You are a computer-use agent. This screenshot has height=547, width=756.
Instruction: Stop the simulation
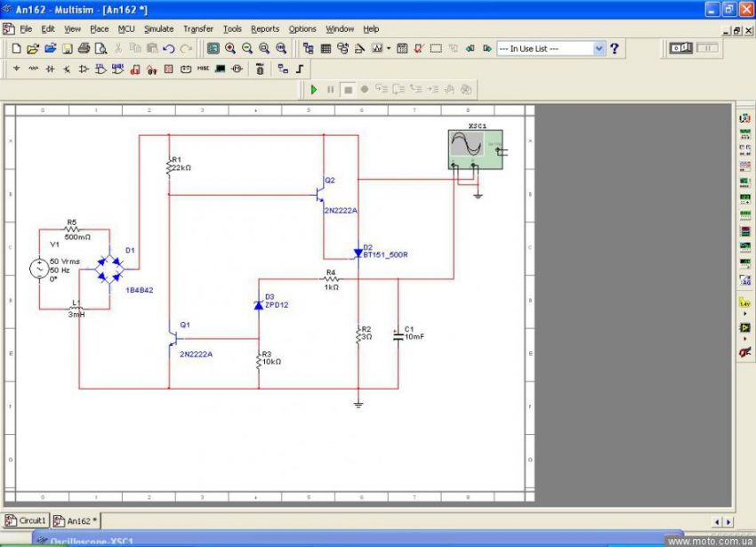[x=348, y=90]
